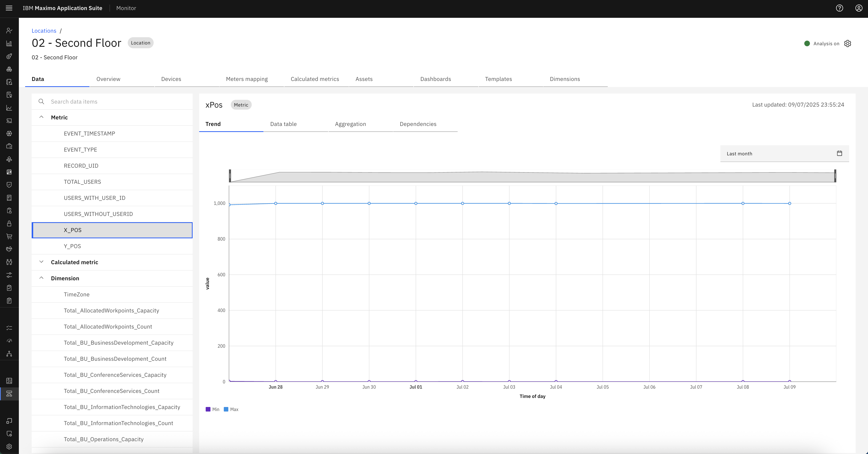Viewport: 868px width, 454px height.
Task: Click the bar chart sidebar icon
Action: pos(9,43)
